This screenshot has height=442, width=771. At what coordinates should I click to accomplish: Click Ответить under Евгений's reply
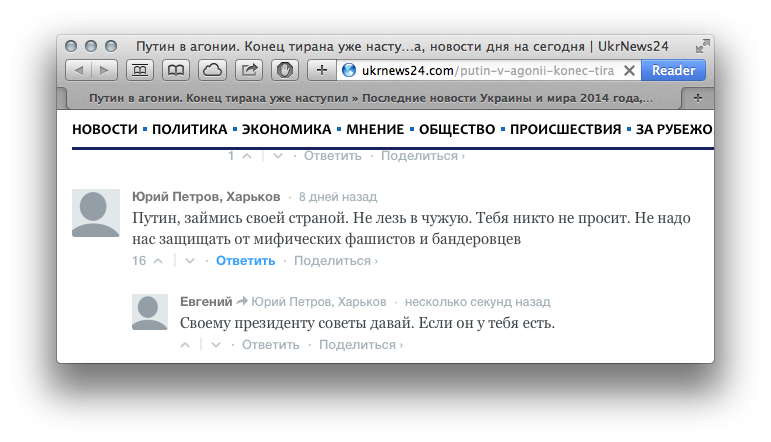click(270, 345)
